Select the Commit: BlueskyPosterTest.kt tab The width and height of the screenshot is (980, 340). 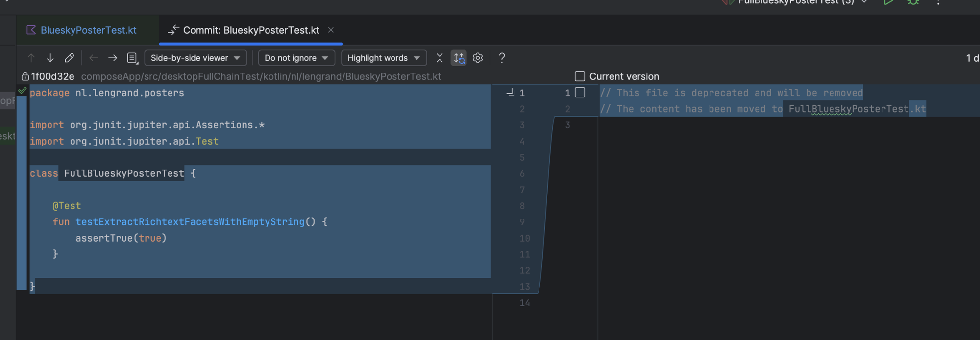tap(251, 30)
